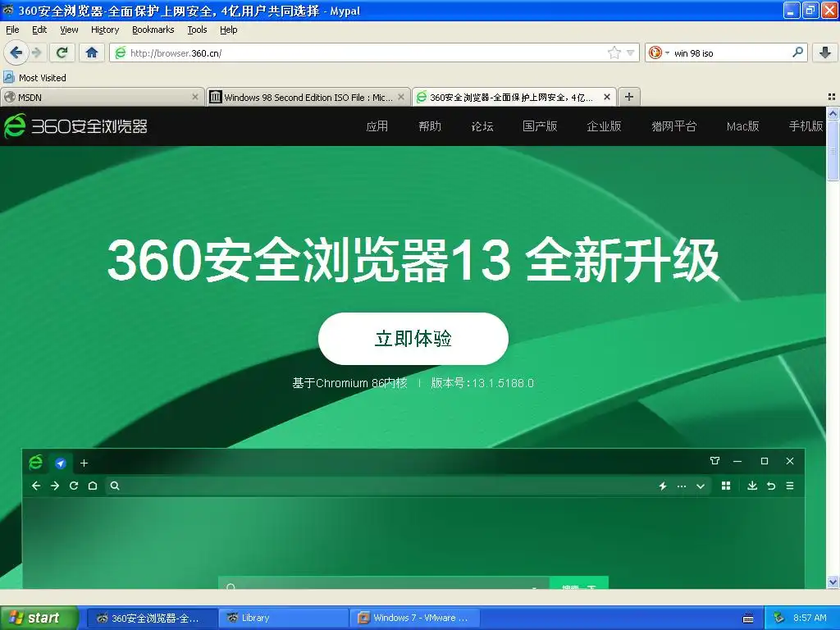The image size is (840, 630).
Task: Open the tab groups grid icon
Action: (832, 97)
